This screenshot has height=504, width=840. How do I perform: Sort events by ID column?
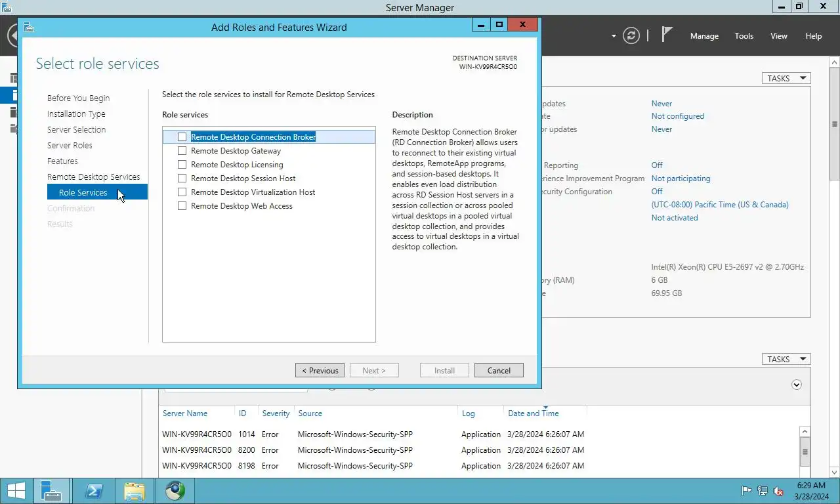pos(242,413)
